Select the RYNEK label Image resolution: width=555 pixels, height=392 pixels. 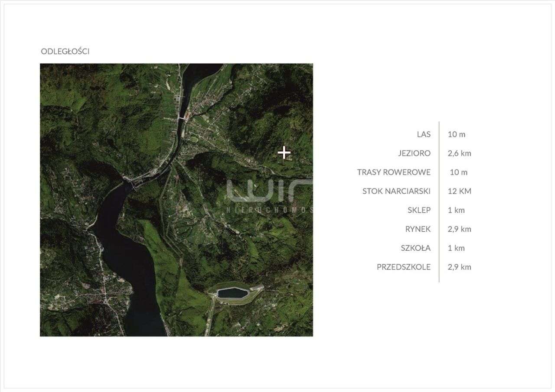(x=418, y=229)
